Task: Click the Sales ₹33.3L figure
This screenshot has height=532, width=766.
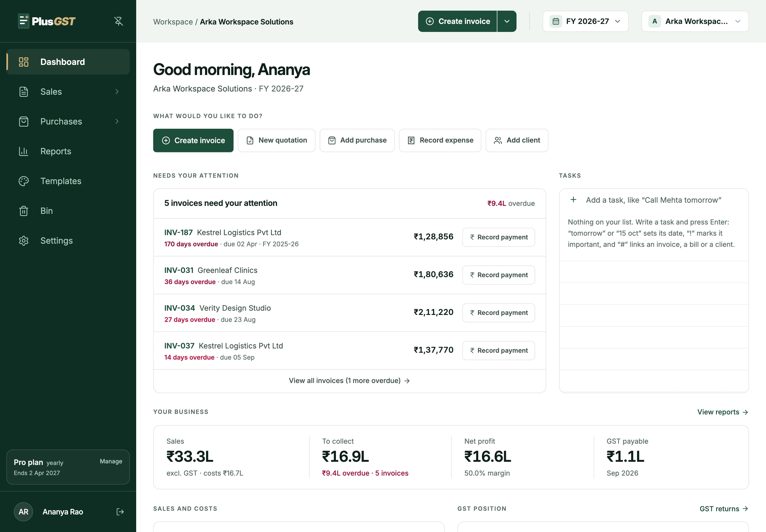Action: 190,457
